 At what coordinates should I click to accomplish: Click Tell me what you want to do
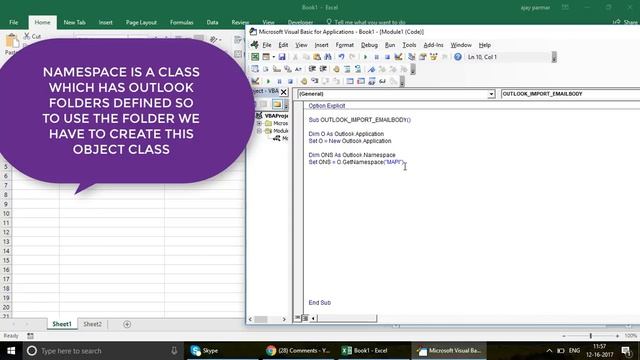tap(366, 22)
